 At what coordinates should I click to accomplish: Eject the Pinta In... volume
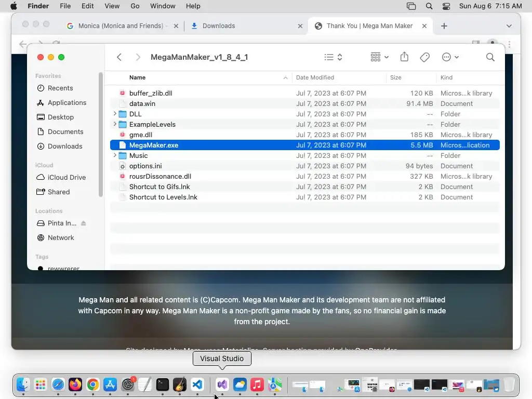(x=84, y=223)
